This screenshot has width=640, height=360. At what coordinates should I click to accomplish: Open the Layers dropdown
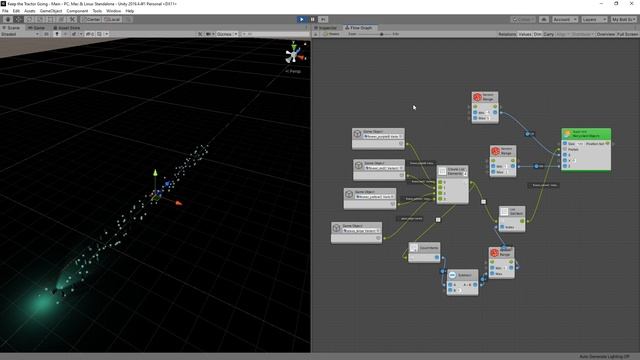pyautogui.click(x=594, y=19)
